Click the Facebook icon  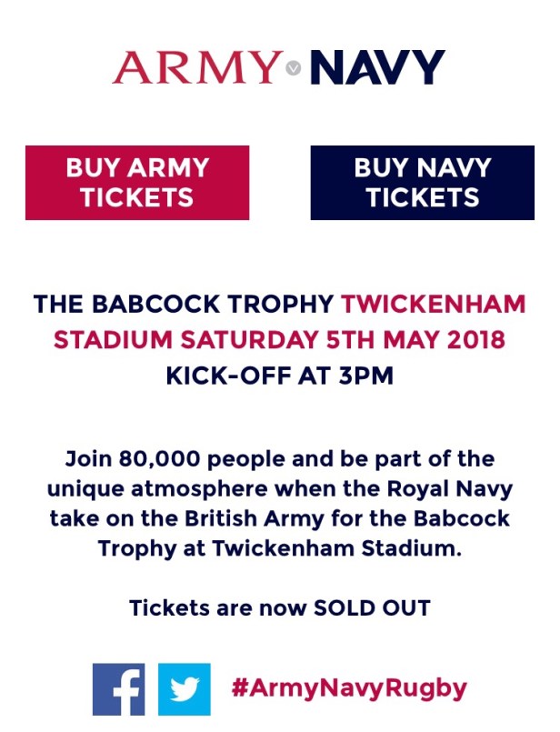(119, 689)
